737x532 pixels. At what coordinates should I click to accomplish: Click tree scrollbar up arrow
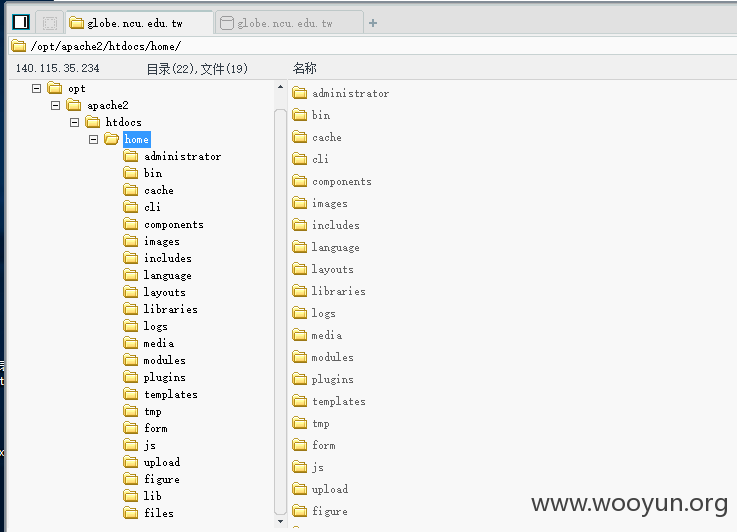[x=280, y=87]
